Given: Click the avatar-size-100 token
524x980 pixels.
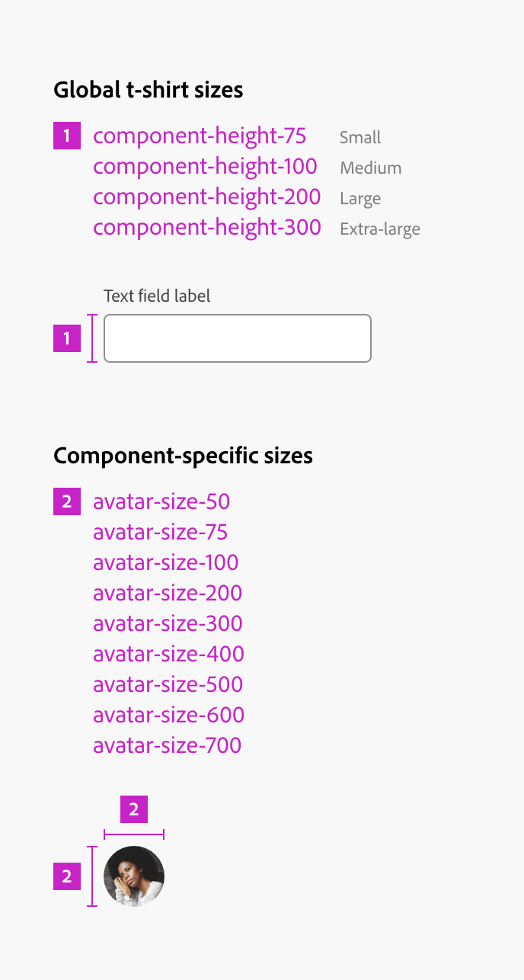Looking at the screenshot, I should 165,563.
